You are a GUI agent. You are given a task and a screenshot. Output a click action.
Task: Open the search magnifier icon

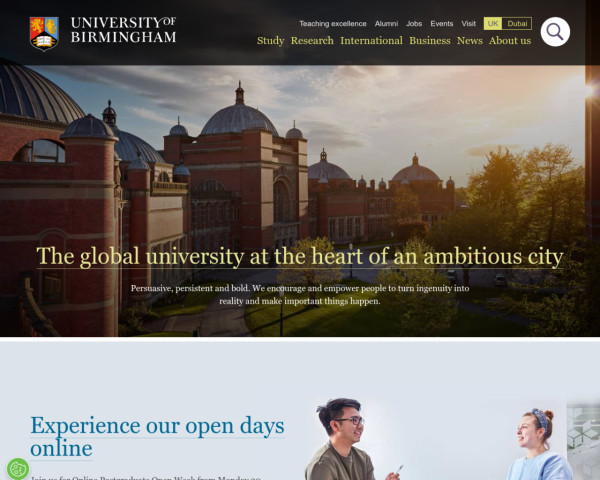(x=555, y=32)
